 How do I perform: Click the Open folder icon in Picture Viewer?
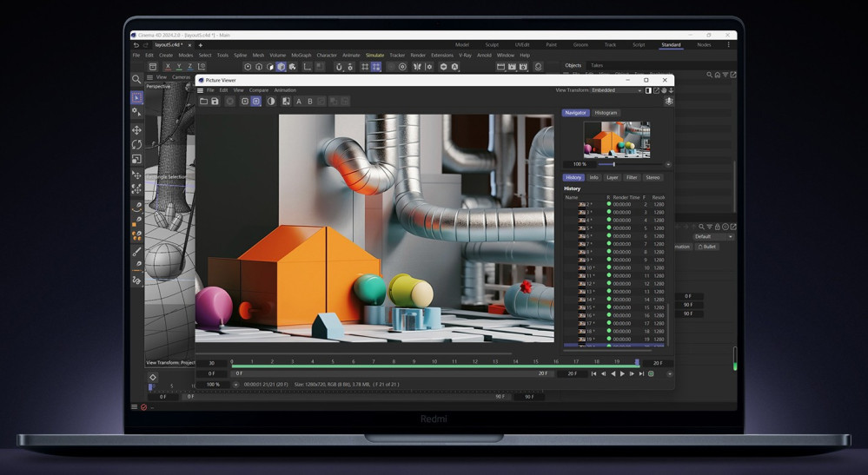203,102
